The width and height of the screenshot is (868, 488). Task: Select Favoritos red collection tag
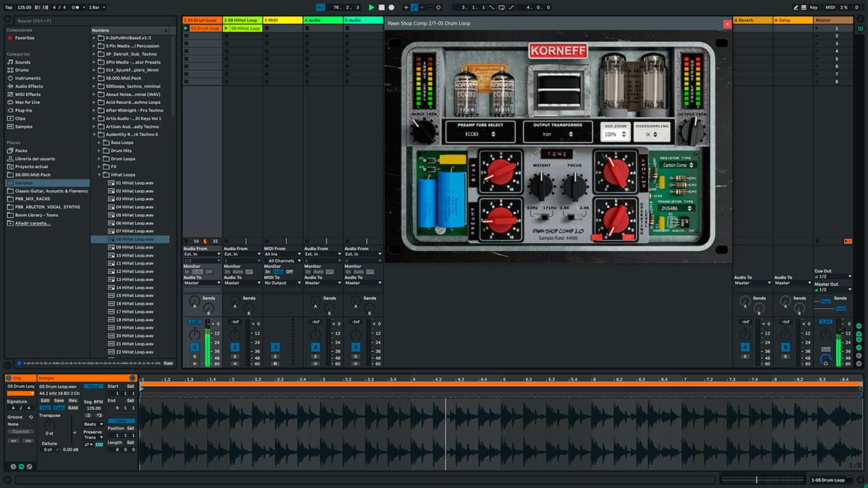[10, 37]
